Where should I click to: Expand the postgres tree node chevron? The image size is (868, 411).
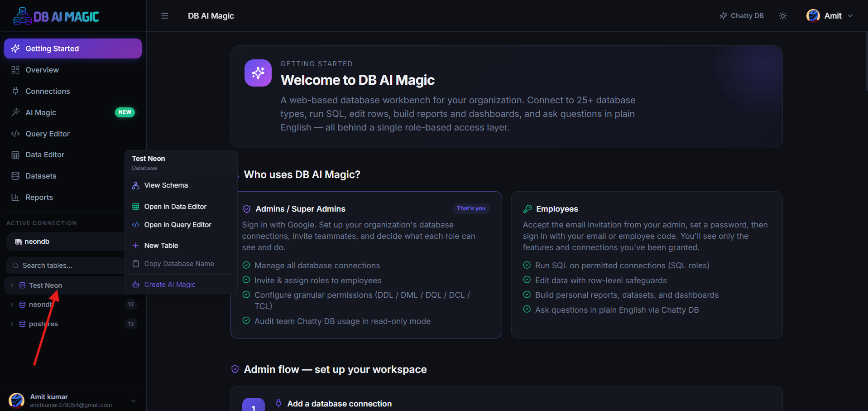pyautogui.click(x=12, y=324)
